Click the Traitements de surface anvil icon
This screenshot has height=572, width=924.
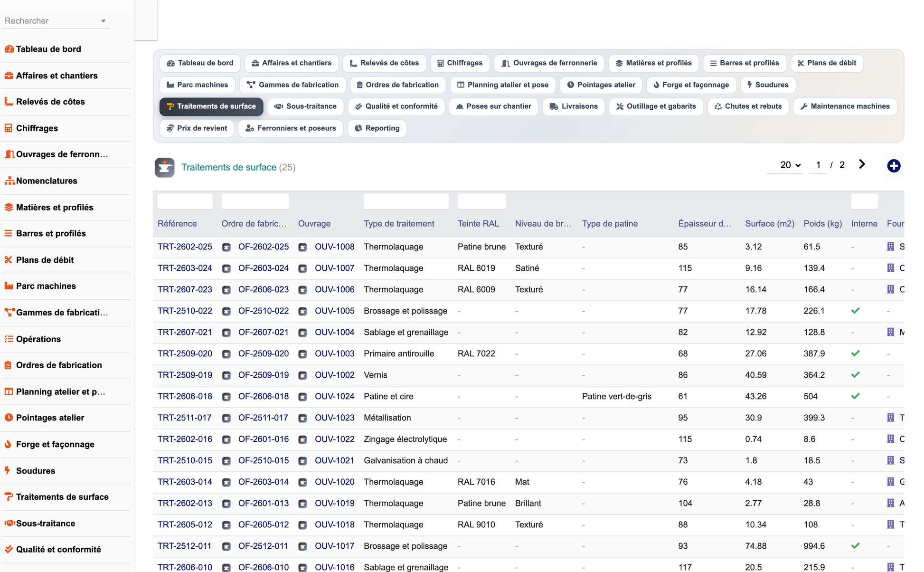(x=164, y=167)
